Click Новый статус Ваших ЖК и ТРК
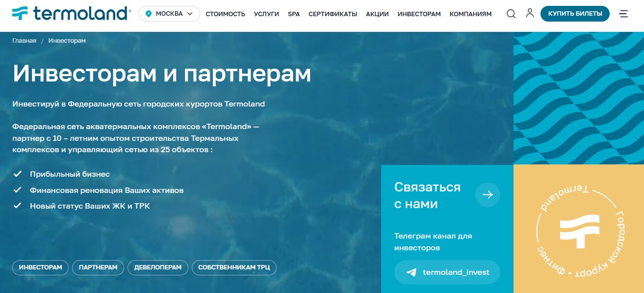Image resolution: width=644 pixels, height=293 pixels. pyautogui.click(x=90, y=206)
